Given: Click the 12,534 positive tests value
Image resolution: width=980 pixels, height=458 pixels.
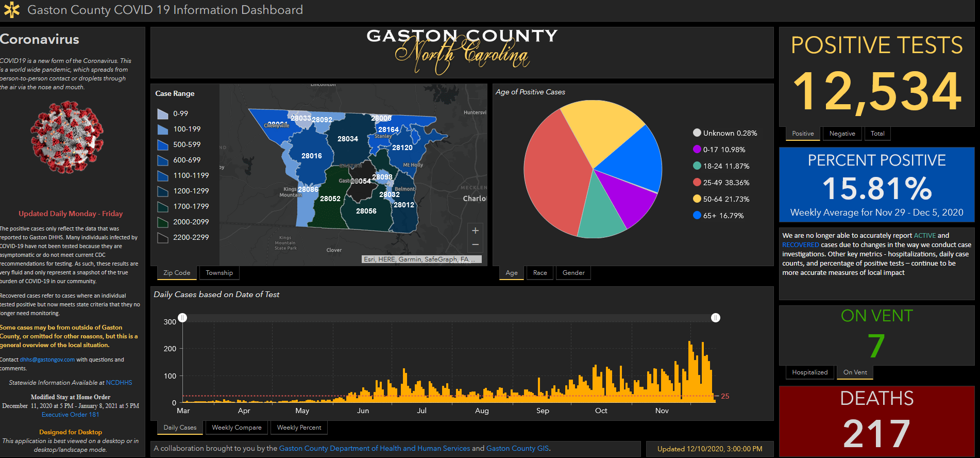Looking at the screenshot, I should coord(877,92).
